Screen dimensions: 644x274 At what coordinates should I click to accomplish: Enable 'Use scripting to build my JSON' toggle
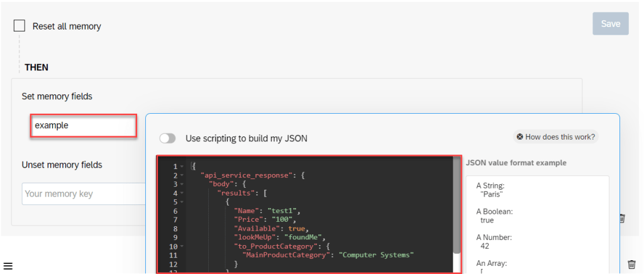point(168,138)
